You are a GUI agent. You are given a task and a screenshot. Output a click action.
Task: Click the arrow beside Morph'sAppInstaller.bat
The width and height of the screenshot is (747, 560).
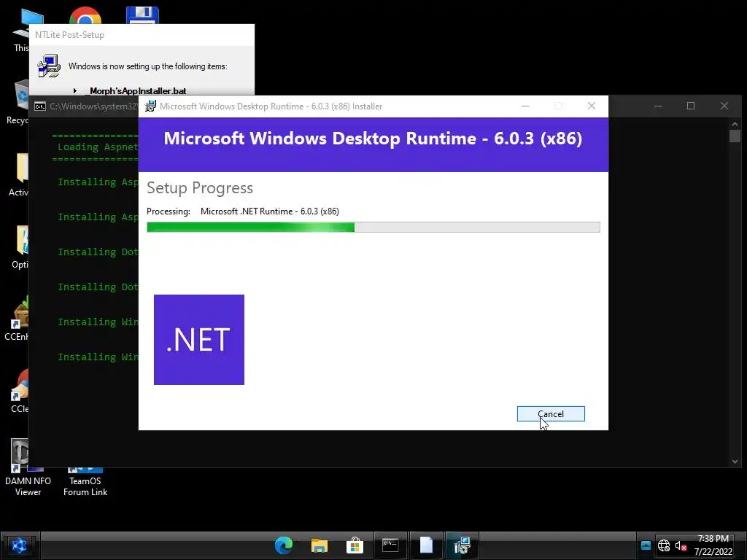click(75, 90)
